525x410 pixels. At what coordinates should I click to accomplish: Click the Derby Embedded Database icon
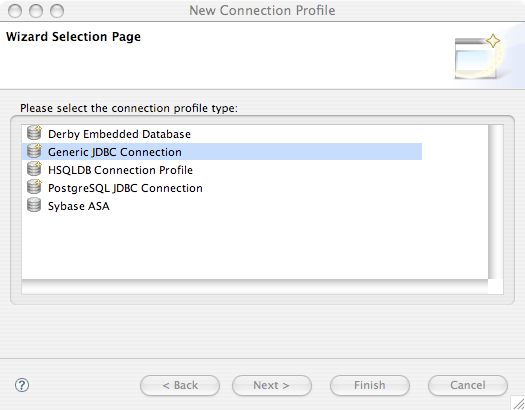coord(34,133)
